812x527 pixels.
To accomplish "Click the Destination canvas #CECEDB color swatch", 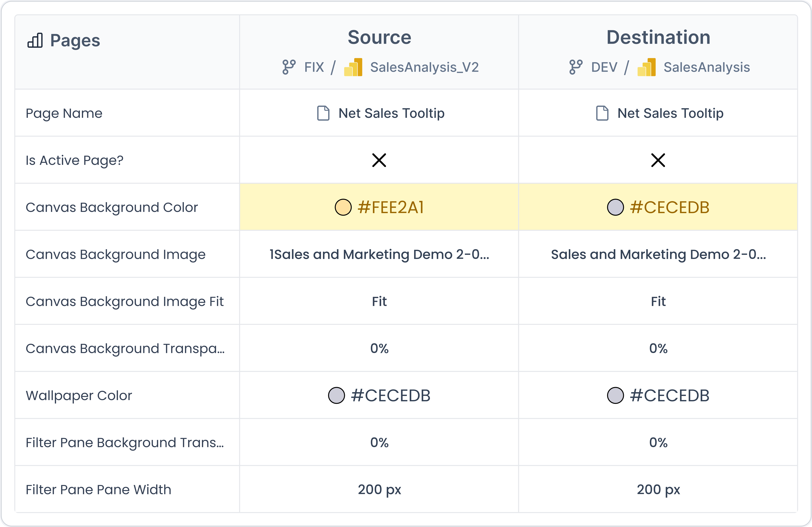I will coord(615,207).
